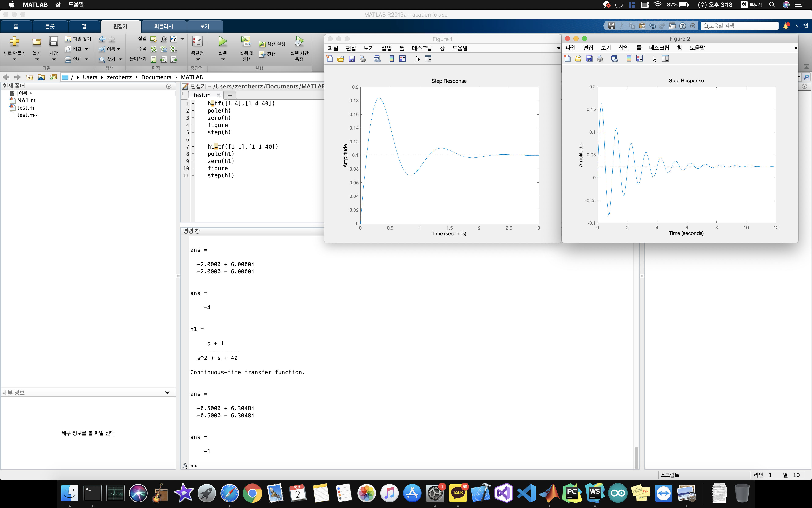Click the Insert section icon next to 삽입
The width and height of the screenshot is (812, 508).
153,39
